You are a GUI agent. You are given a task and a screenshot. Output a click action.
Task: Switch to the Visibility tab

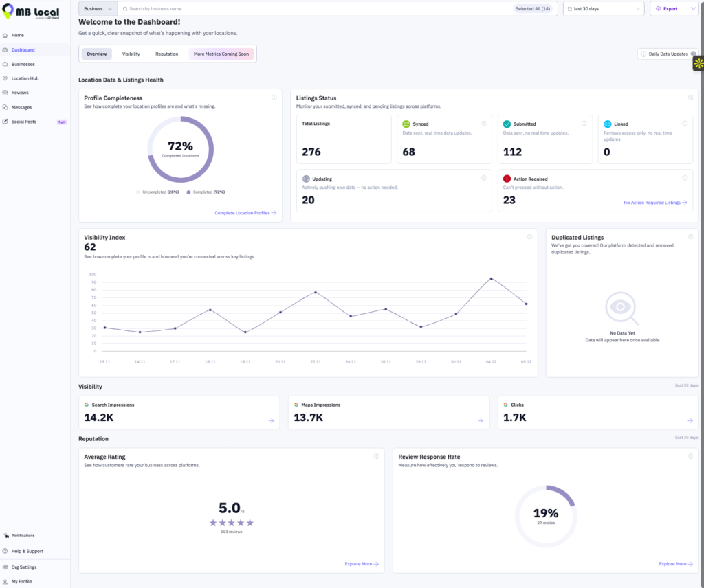tap(131, 54)
